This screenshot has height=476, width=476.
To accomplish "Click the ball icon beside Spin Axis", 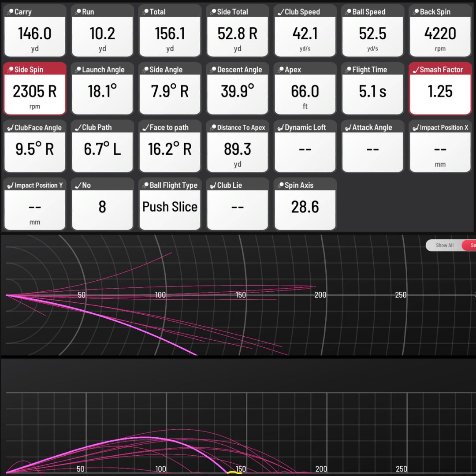I will click(280, 185).
